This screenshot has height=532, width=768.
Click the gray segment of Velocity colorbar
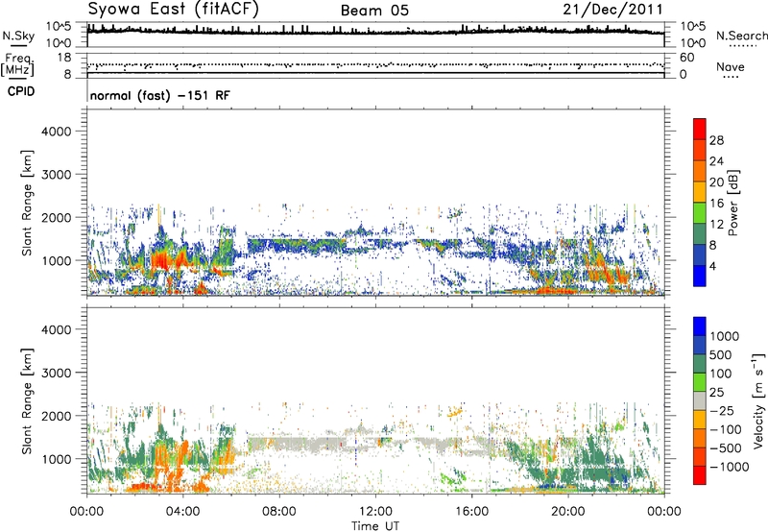pyautogui.click(x=700, y=400)
